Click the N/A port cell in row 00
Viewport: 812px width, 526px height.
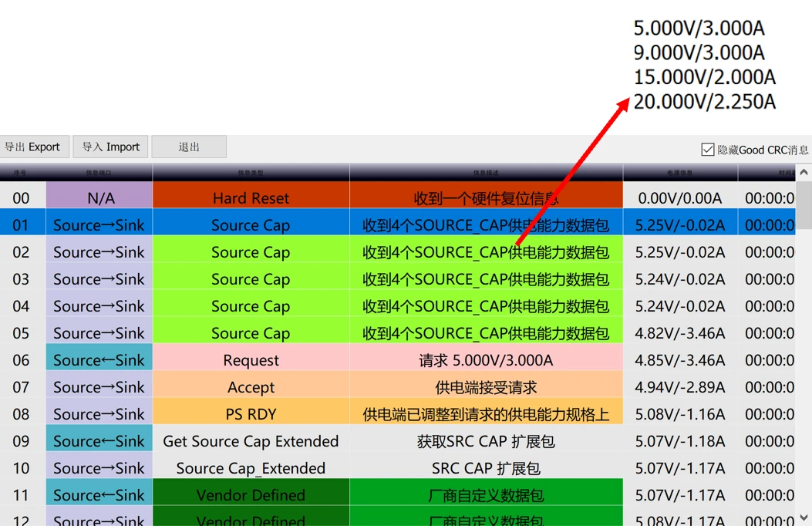pos(99,198)
